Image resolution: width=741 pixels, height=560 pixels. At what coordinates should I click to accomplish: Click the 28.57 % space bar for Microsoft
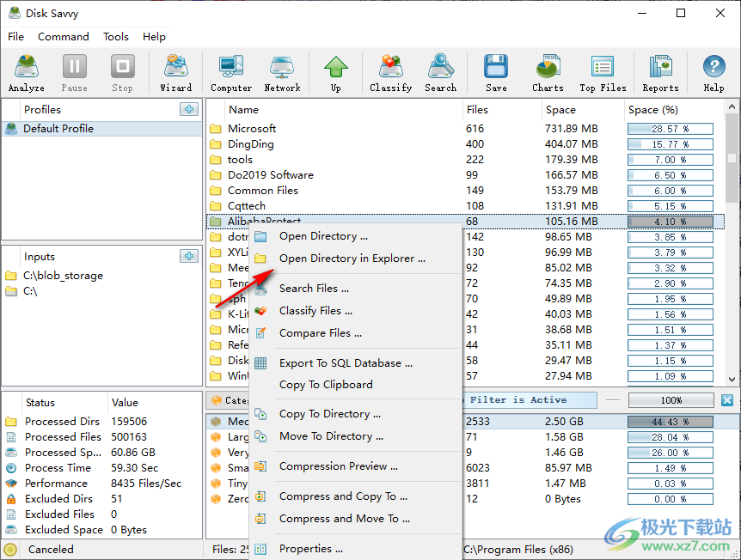point(671,129)
